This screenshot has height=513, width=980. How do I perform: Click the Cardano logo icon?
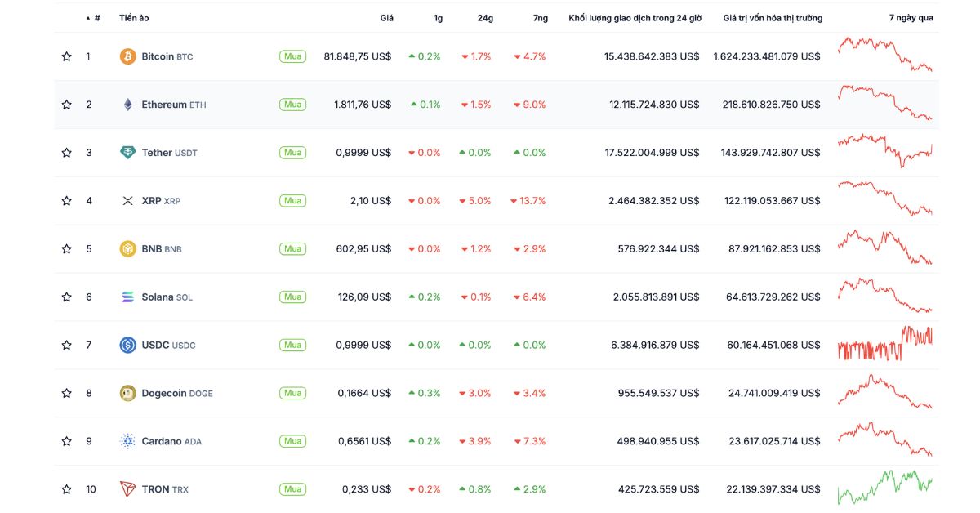pyautogui.click(x=127, y=441)
